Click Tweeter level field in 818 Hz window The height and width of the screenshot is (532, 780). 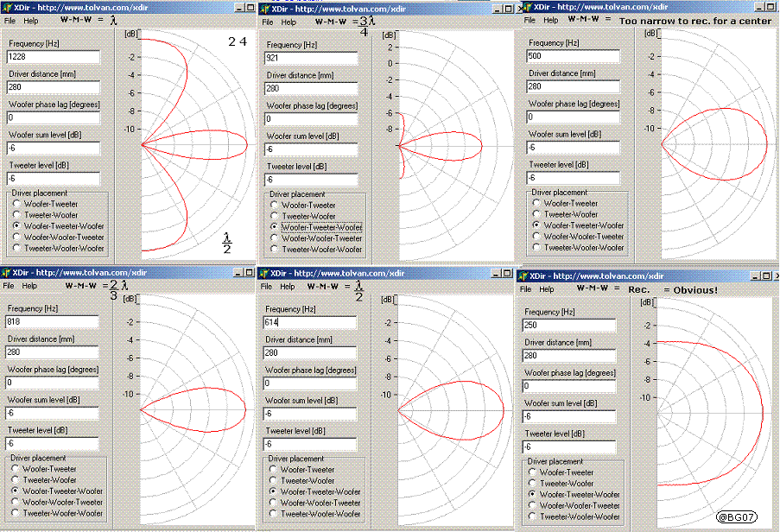pos(52,444)
